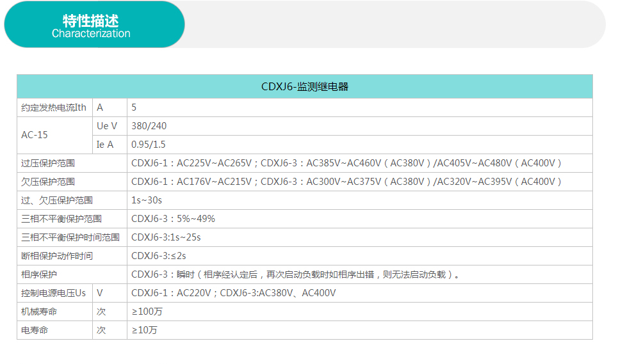This screenshot has height=364, width=634.
Task: Click the 过压保护范围 row label
Action: (x=48, y=163)
